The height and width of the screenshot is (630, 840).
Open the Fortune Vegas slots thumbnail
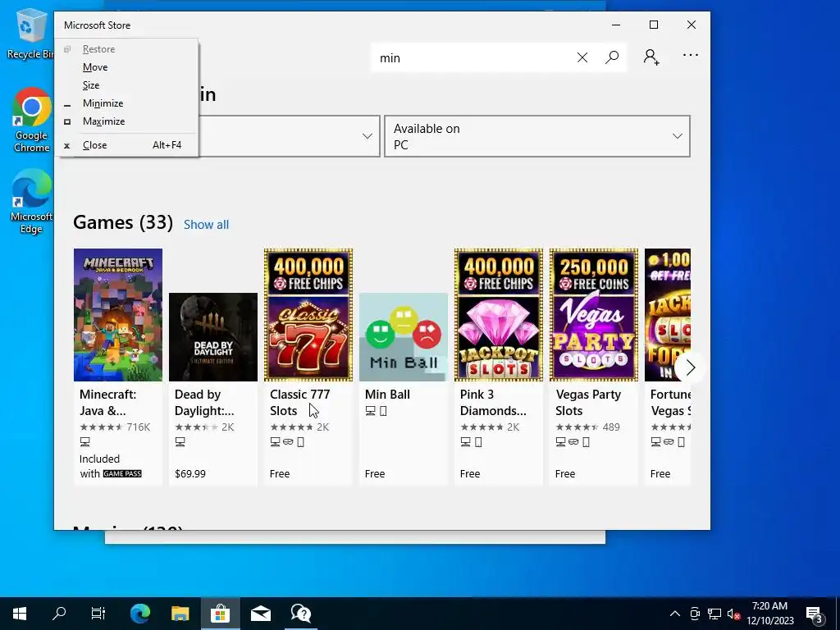point(668,315)
